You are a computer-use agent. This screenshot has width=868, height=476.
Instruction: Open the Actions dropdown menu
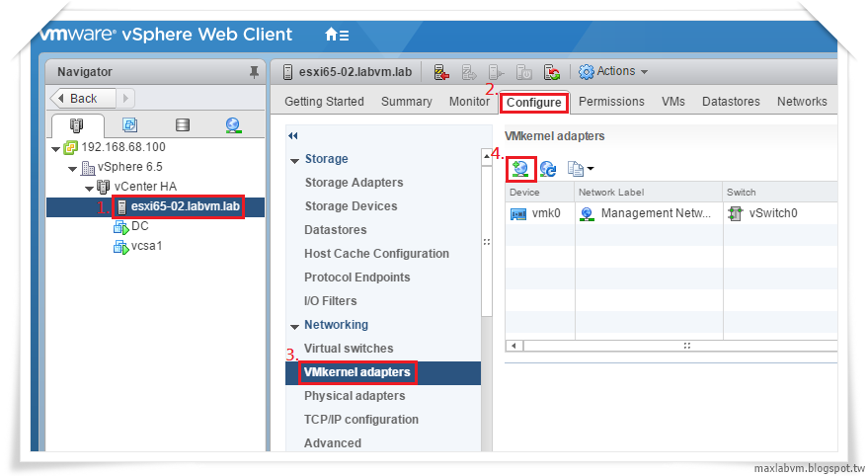pos(613,71)
